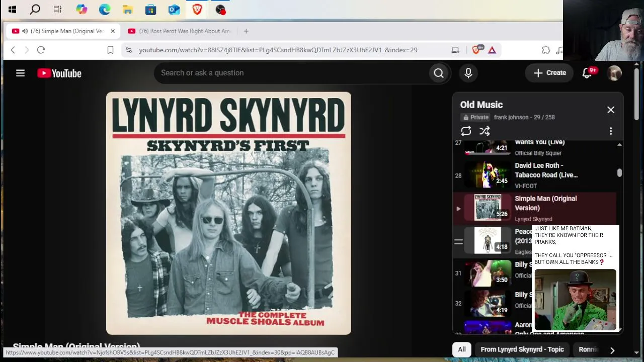Click the YouTube search magnifier button
Image resolution: width=644 pixels, height=362 pixels.
pyautogui.click(x=439, y=73)
